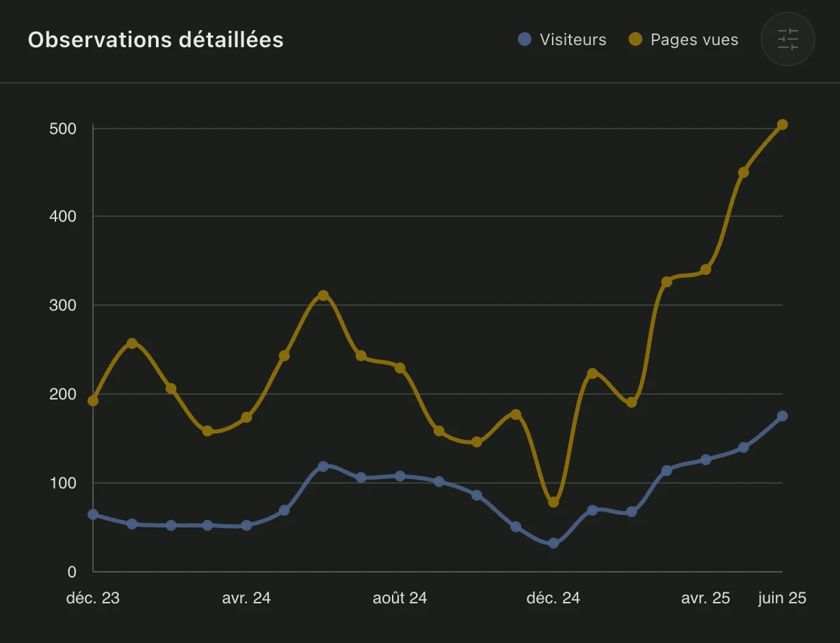Open the chart filter settings icon
The height and width of the screenshot is (643, 840).
pos(788,39)
